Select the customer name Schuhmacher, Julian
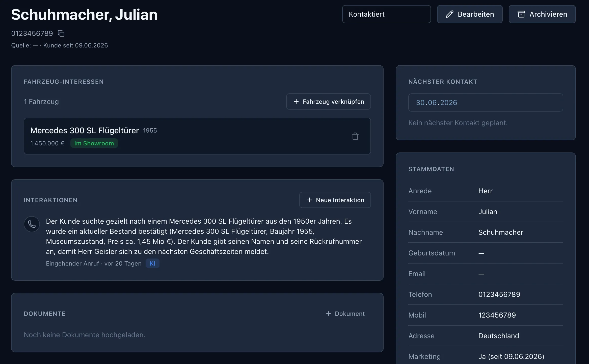The width and height of the screenshot is (589, 364). click(84, 15)
